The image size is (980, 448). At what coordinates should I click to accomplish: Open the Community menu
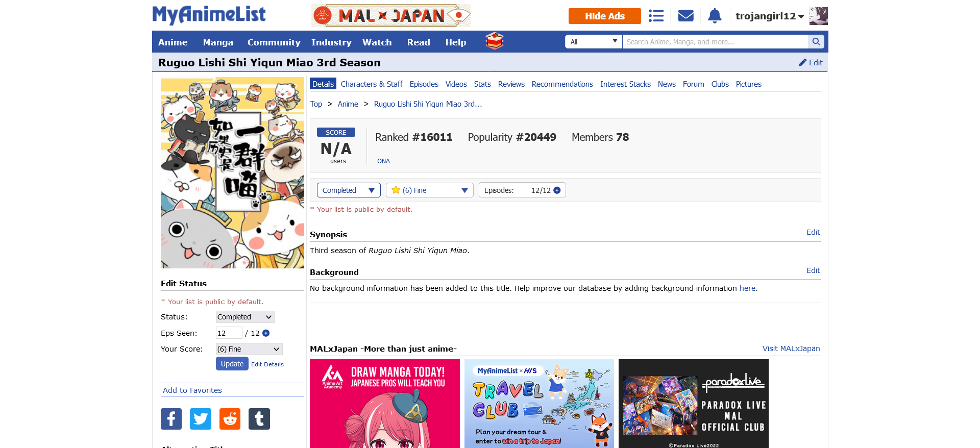coord(274,42)
